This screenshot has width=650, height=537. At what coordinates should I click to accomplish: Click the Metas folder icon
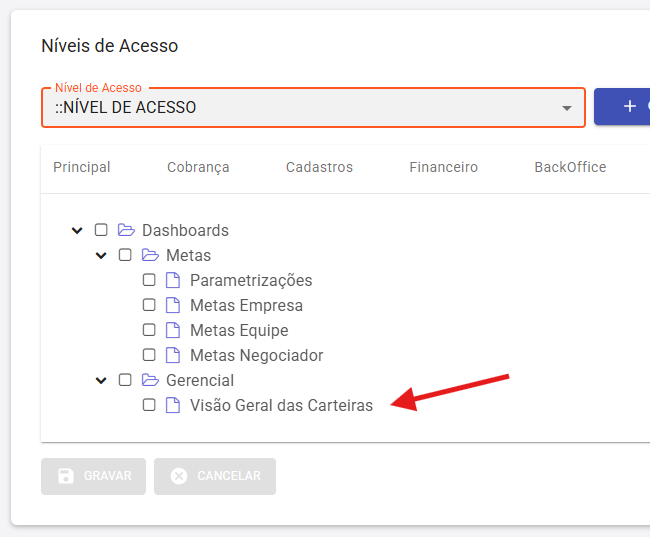pos(150,255)
